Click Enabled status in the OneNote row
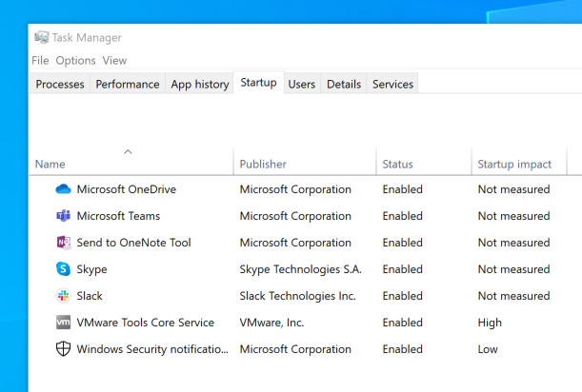Screen dimensions: 582x392 [402, 243]
